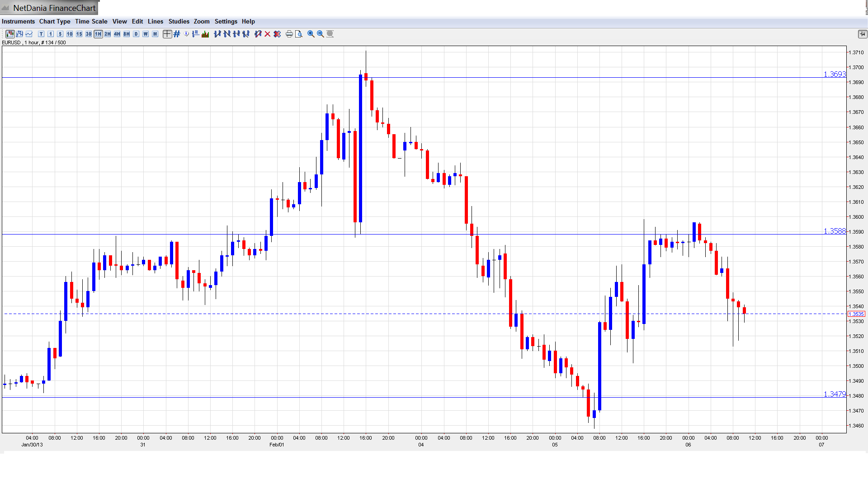Viewport: 868px width, 488px height.
Task: Select daily D time scale
Action: 136,34
